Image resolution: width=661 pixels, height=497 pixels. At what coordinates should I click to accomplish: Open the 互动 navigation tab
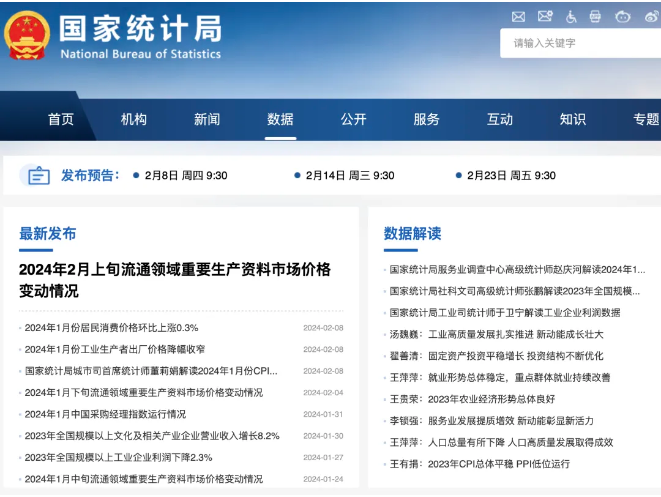pyautogui.click(x=500, y=119)
